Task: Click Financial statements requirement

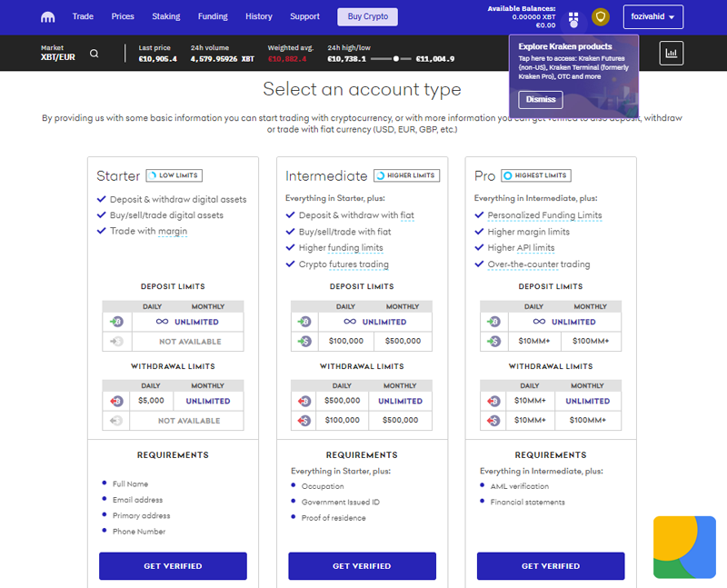Action: click(528, 502)
